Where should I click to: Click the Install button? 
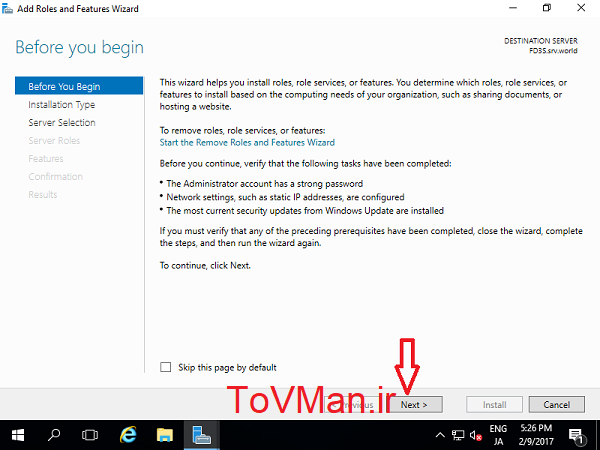pos(494,404)
